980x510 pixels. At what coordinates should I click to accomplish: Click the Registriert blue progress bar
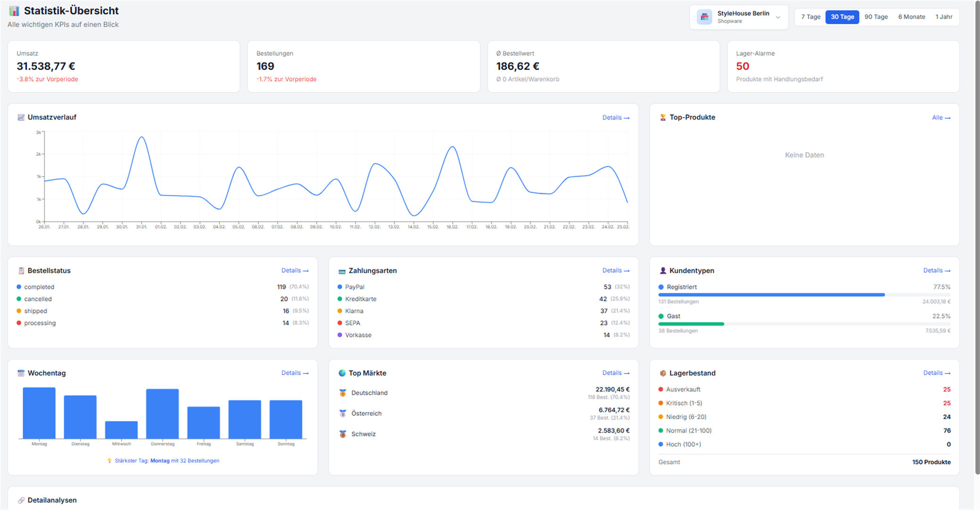771,295
